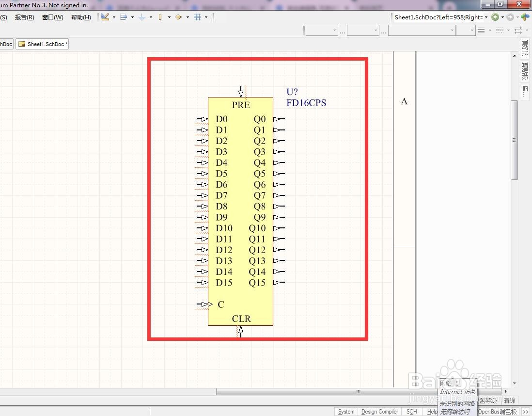This screenshot has width=532, height=416.
Task: Click the dashed line style icon
Action: click(500, 31)
